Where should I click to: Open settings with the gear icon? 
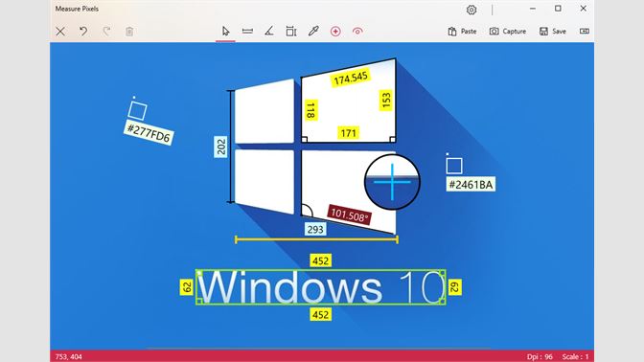coord(471,10)
